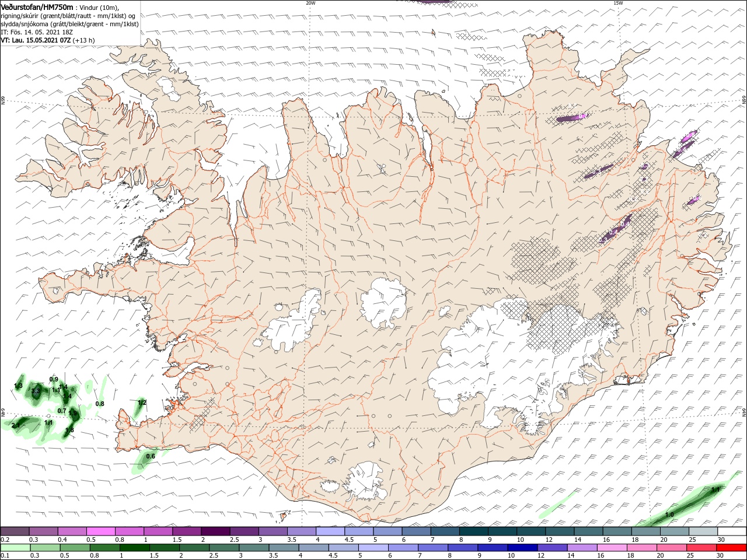The height and width of the screenshot is (560, 747).
Task: Click the '0.7' rainfall value on the map
Action: pyautogui.click(x=62, y=411)
